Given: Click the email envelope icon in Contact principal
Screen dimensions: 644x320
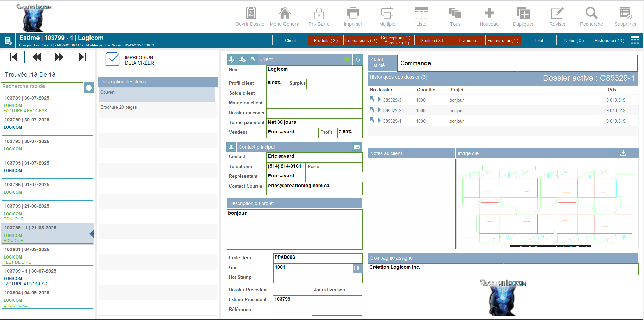Looking at the screenshot, I should pos(357,147).
